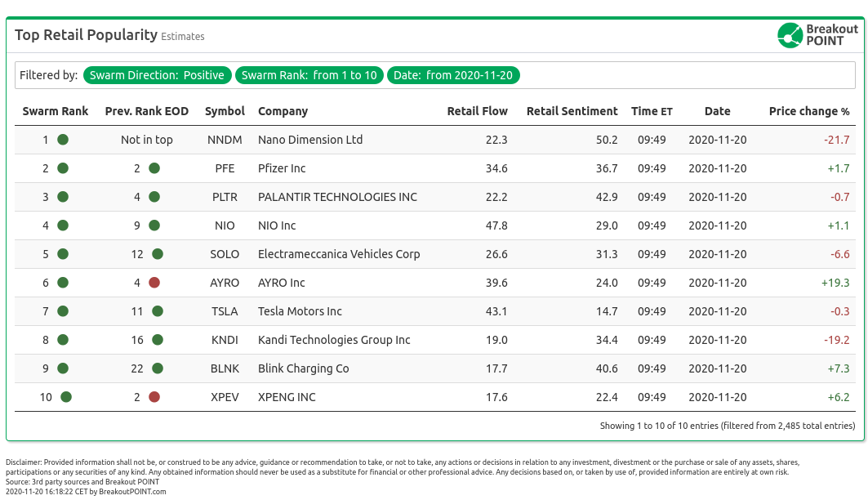Image resolution: width=868 pixels, height=500 pixels.
Task: Sort by the Symbol column header
Action: point(225,111)
